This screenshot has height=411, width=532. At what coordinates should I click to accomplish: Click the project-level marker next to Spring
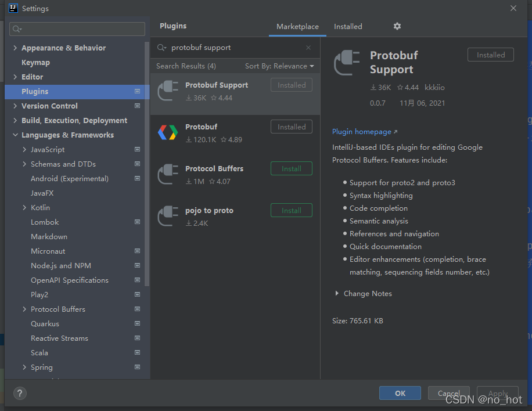click(138, 367)
